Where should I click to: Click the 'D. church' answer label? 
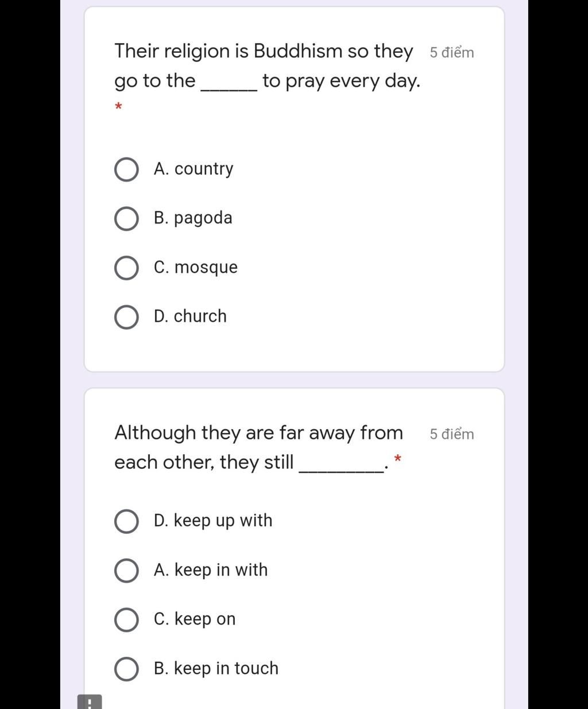coord(190,316)
